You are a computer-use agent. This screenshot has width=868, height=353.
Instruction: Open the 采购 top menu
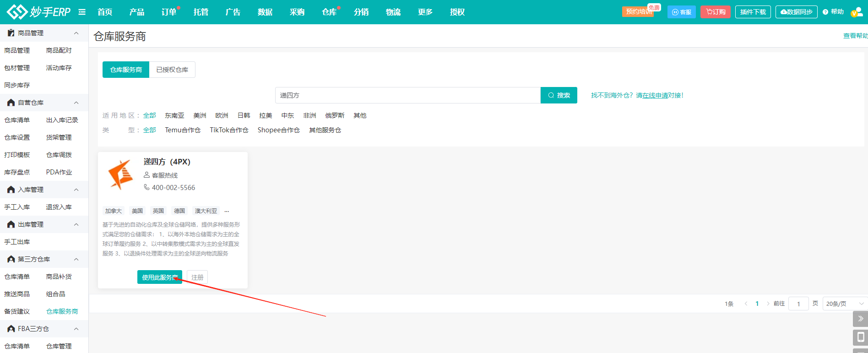(x=297, y=12)
